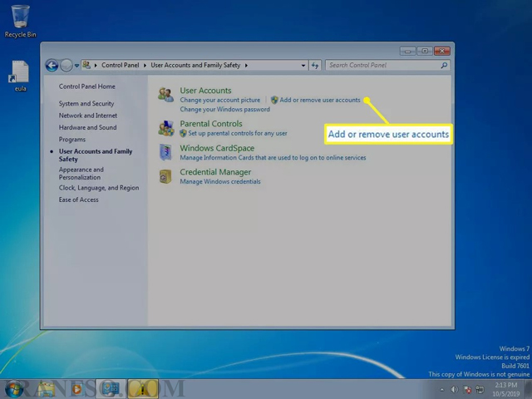Open the Parental Controls heading
532x399 pixels.
coord(211,124)
